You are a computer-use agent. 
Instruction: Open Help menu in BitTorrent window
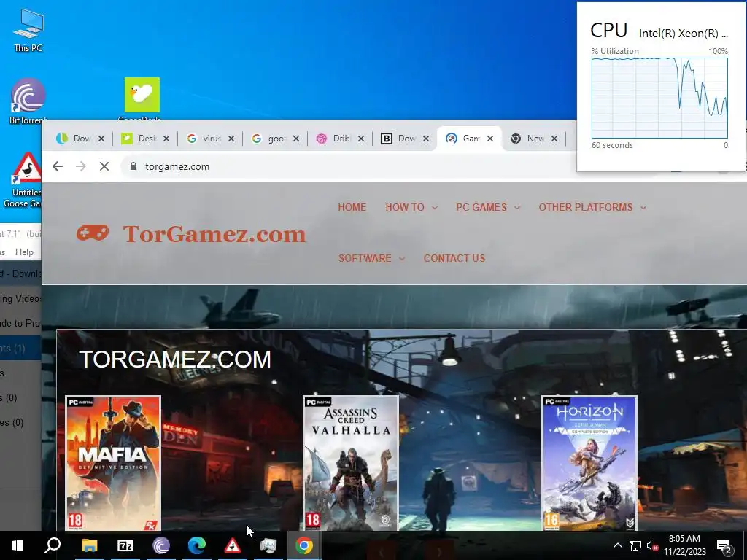(x=24, y=252)
